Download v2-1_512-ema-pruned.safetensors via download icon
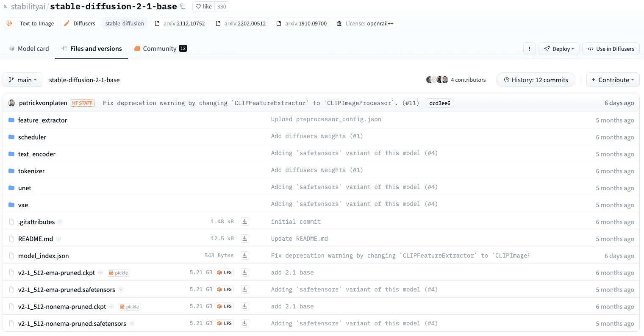The height and width of the screenshot is (336, 644). point(244,289)
